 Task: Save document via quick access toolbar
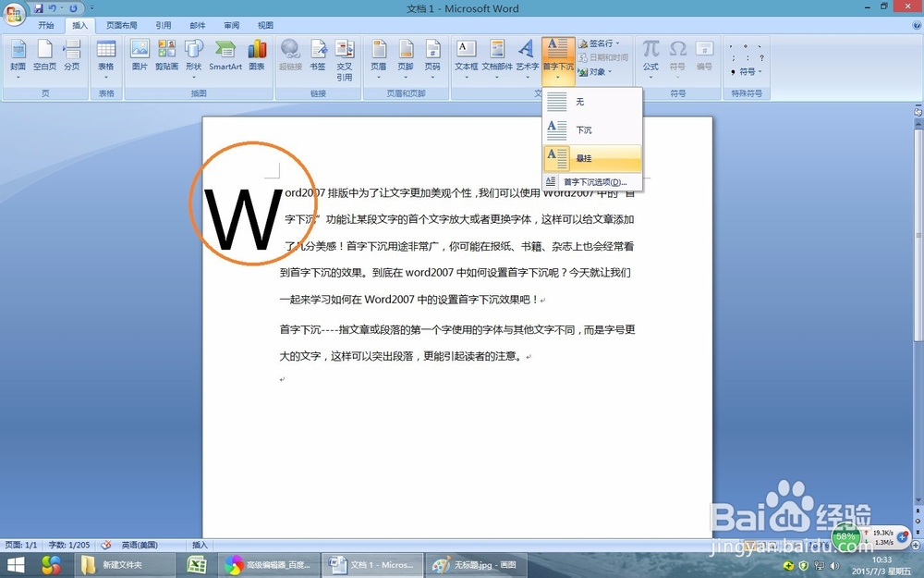pyautogui.click(x=38, y=8)
